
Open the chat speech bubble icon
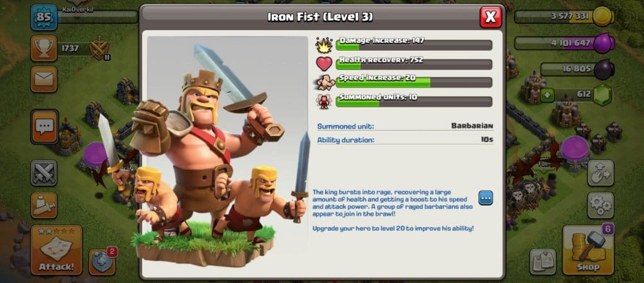[x=44, y=126]
